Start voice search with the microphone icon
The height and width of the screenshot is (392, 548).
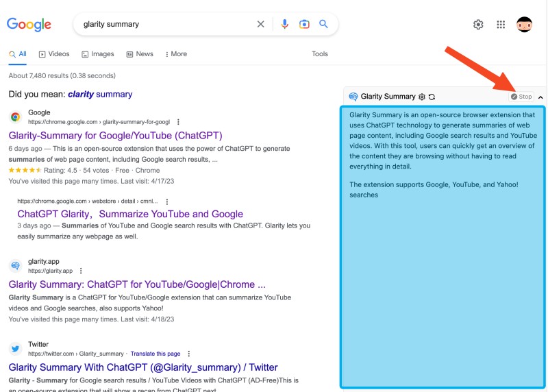coord(285,24)
